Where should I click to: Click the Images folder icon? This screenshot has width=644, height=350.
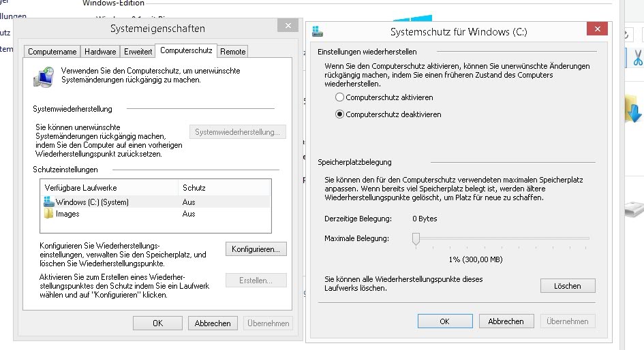point(49,214)
